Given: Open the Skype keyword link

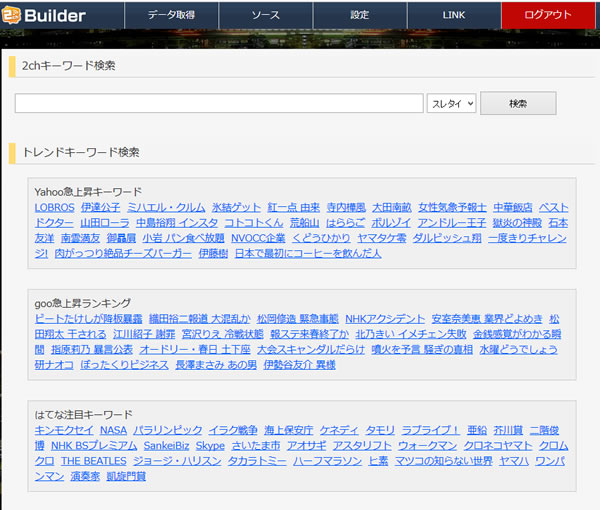Looking at the screenshot, I should [210, 446].
